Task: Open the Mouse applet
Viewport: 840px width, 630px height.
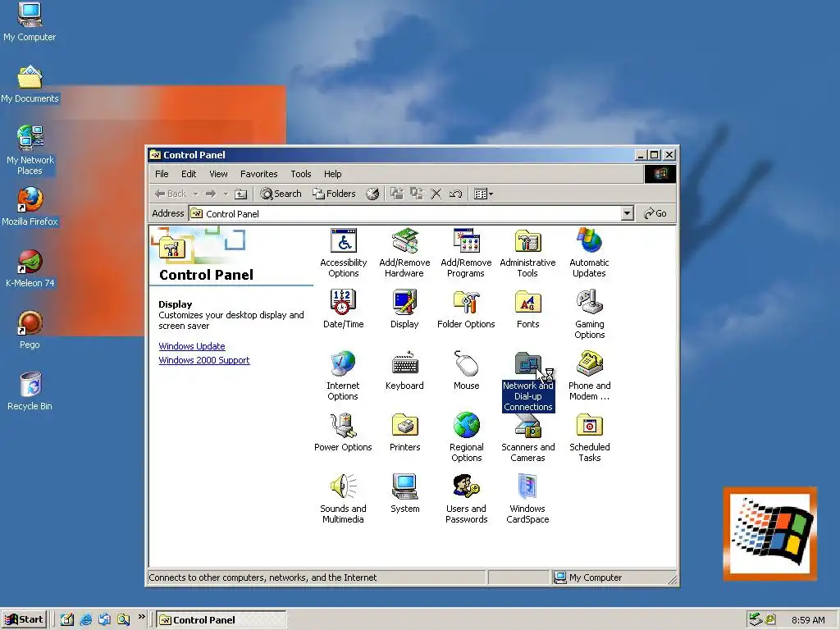Action: coord(466,371)
